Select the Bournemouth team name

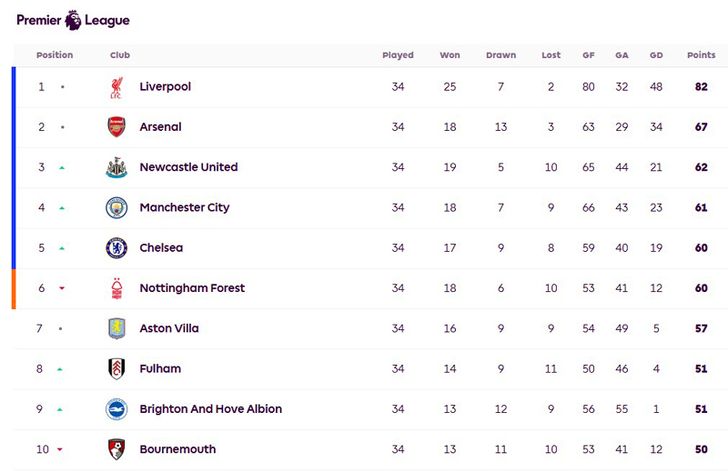click(x=178, y=449)
